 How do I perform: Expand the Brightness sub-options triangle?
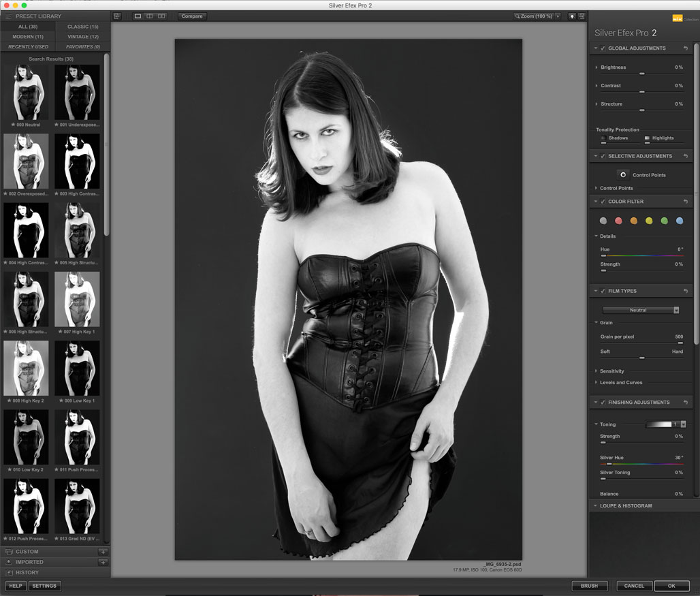click(x=596, y=67)
